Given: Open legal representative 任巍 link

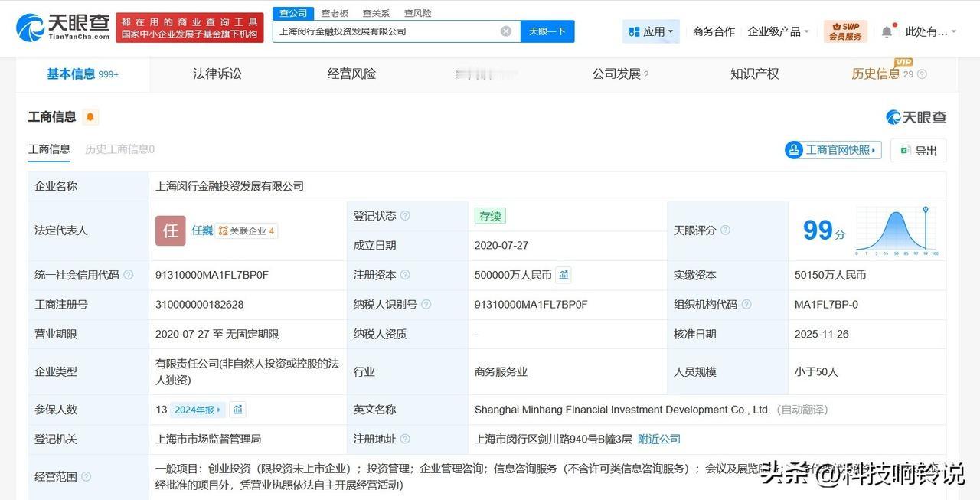Looking at the screenshot, I should 202,230.
